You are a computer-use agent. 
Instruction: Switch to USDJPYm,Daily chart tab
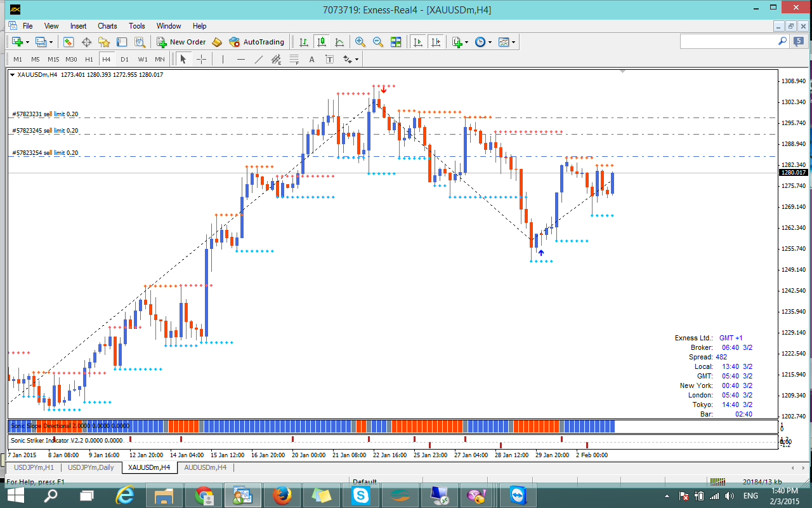[x=91, y=467]
